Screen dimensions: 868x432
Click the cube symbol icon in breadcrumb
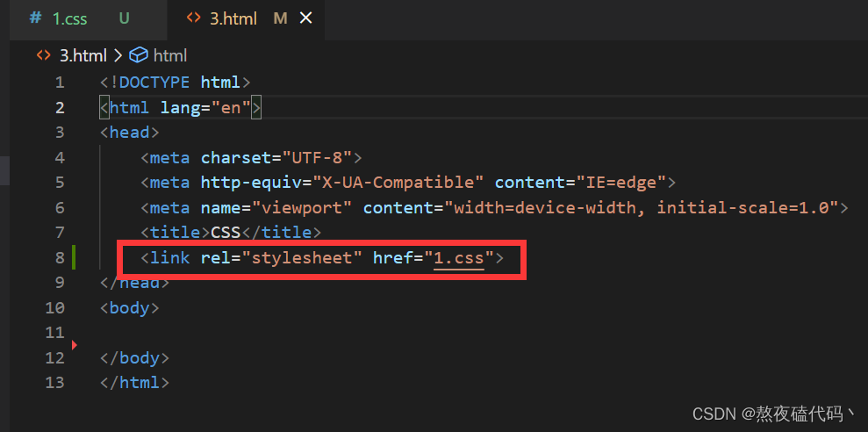pos(138,54)
